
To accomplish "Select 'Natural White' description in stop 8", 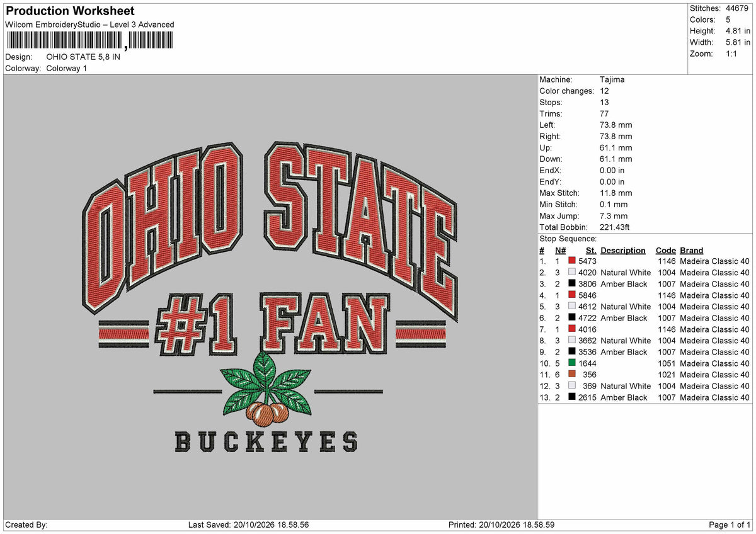I will click(626, 341).
